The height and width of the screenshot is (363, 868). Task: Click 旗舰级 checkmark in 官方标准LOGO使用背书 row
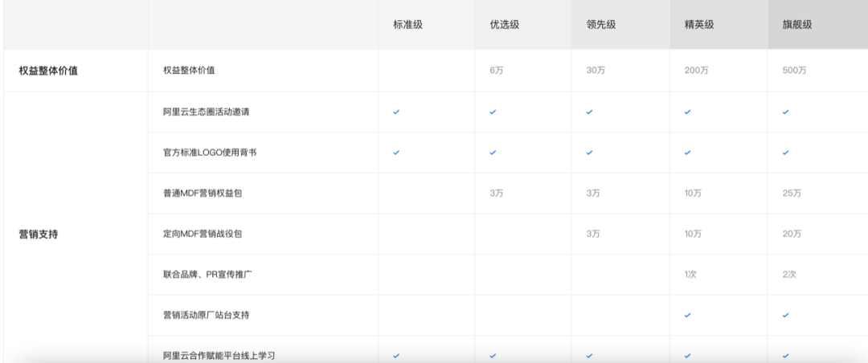(x=785, y=153)
